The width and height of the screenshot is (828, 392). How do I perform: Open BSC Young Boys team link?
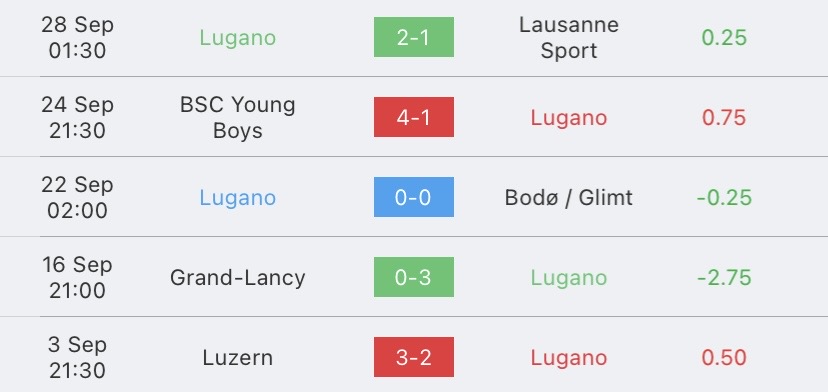pos(238,117)
